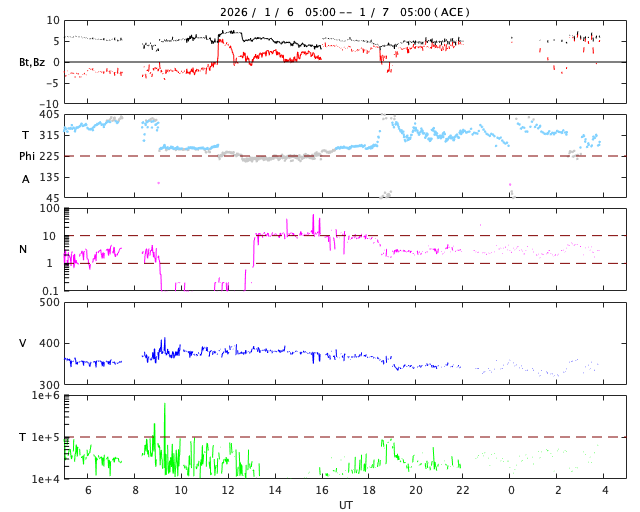Click the tallest magenta density spike
Screen dimensions: 640x512
click(313, 216)
